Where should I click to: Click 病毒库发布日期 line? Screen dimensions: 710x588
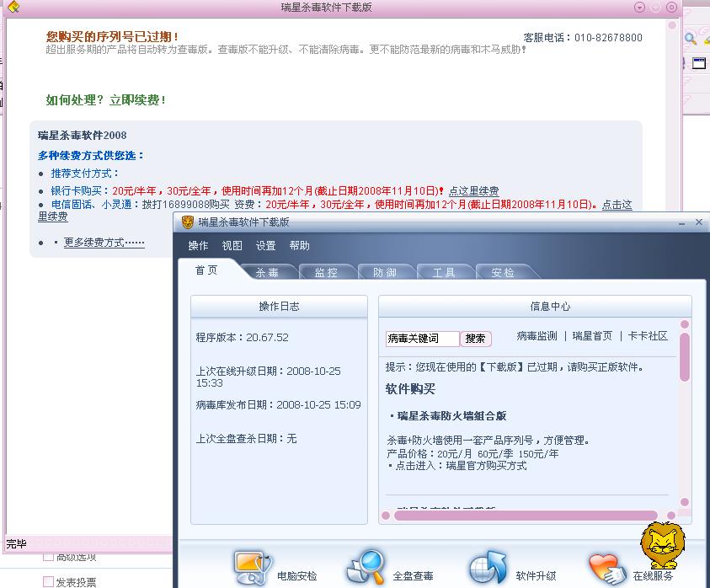pyautogui.click(x=279, y=405)
